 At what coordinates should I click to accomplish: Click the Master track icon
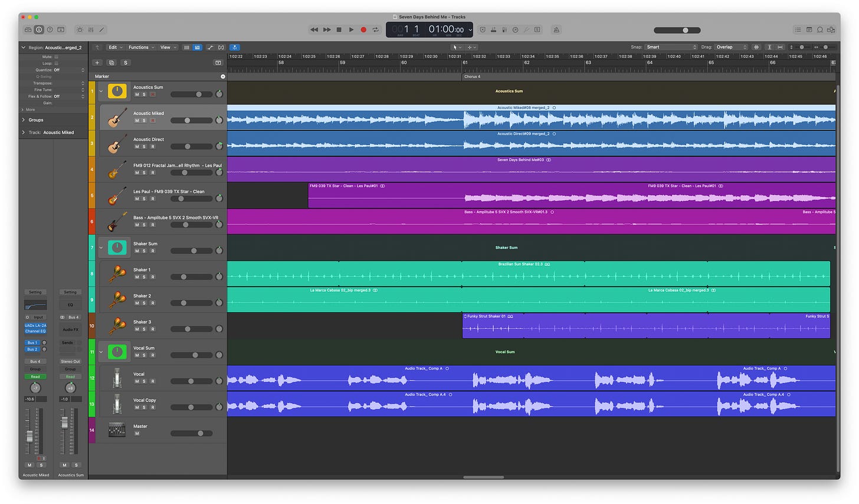tap(117, 430)
